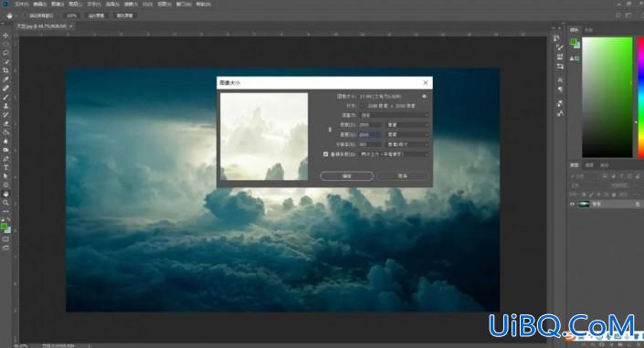Switch to the Channels tab in Layers panel

click(589, 165)
